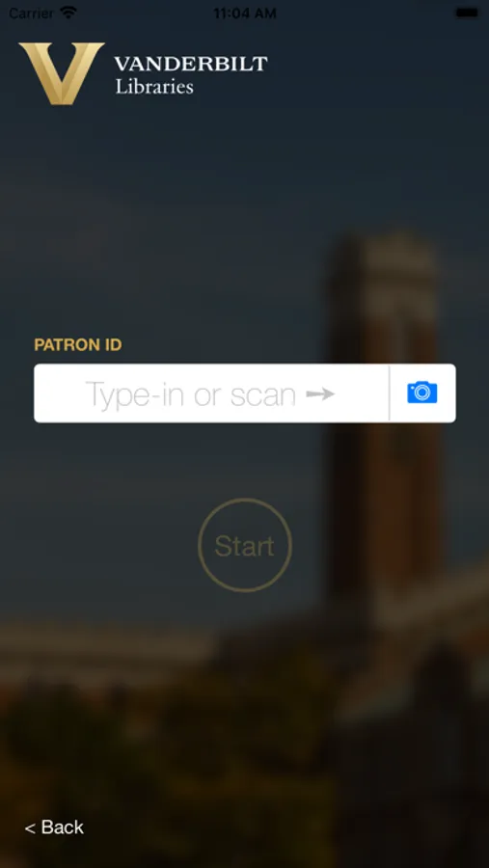The width and height of the screenshot is (489, 868).
Task: Tap the battery indicator icon
Action: tap(466, 13)
